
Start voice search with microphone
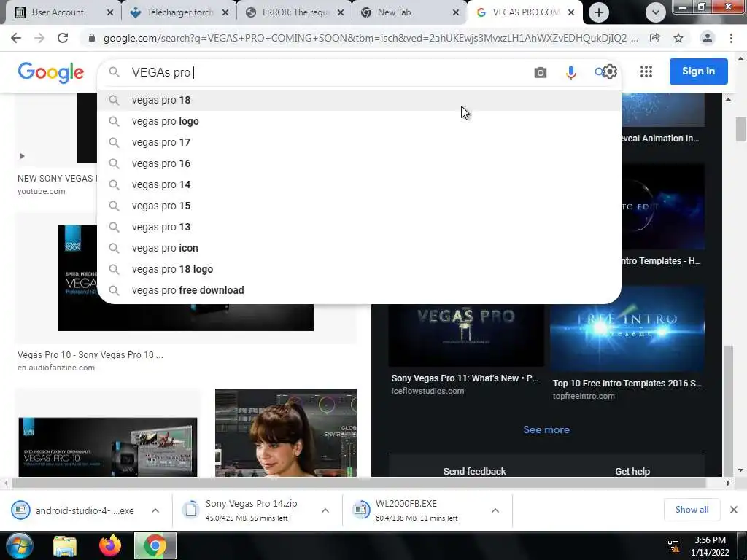click(570, 72)
